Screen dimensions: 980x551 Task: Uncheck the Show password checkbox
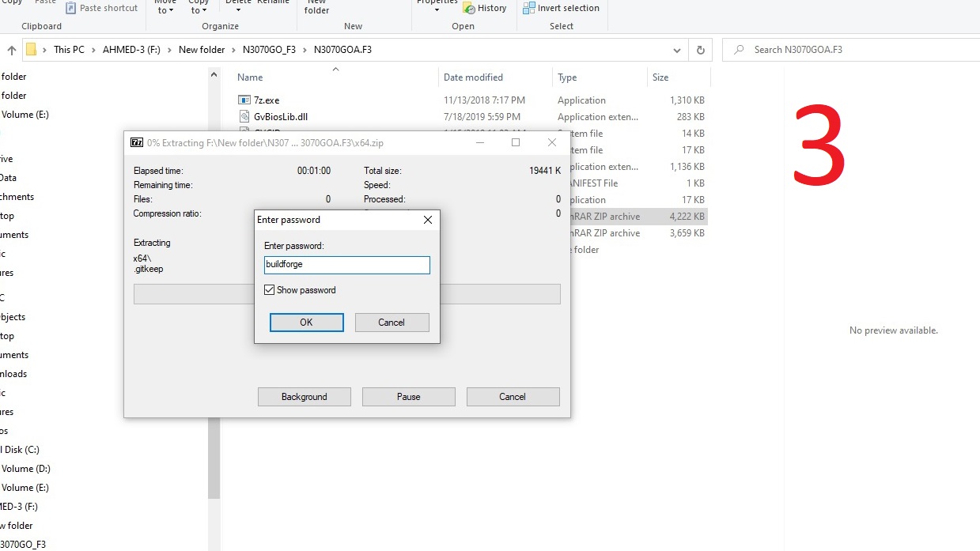[270, 290]
